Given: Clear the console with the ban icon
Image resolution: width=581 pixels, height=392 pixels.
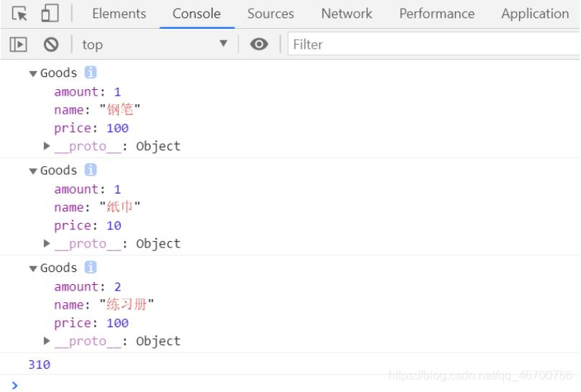Looking at the screenshot, I should pos(51,45).
